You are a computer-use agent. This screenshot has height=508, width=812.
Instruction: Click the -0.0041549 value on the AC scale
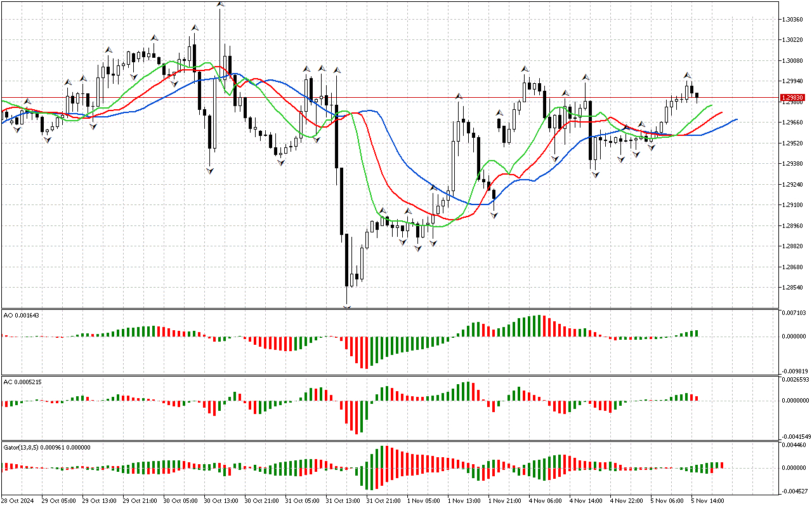[x=796, y=436]
